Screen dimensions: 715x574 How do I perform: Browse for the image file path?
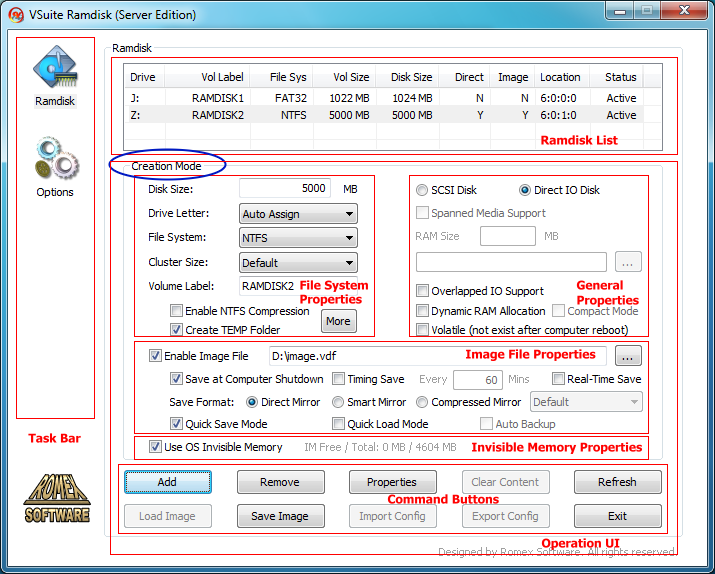point(628,356)
